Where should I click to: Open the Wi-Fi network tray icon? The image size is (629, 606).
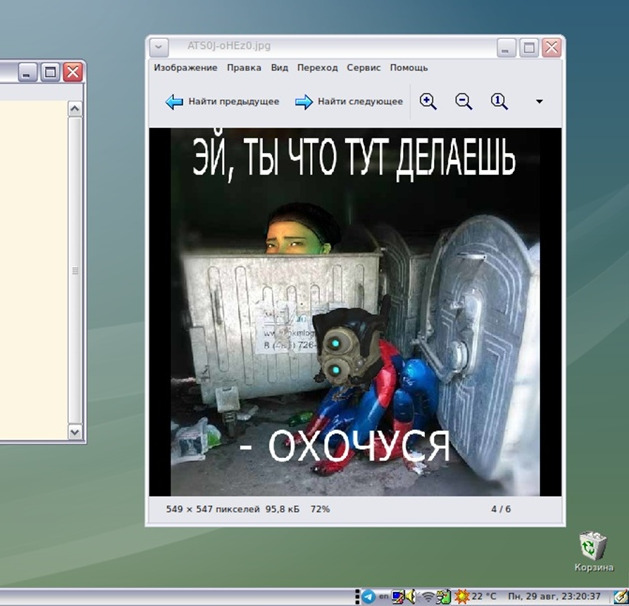pyautogui.click(x=427, y=597)
